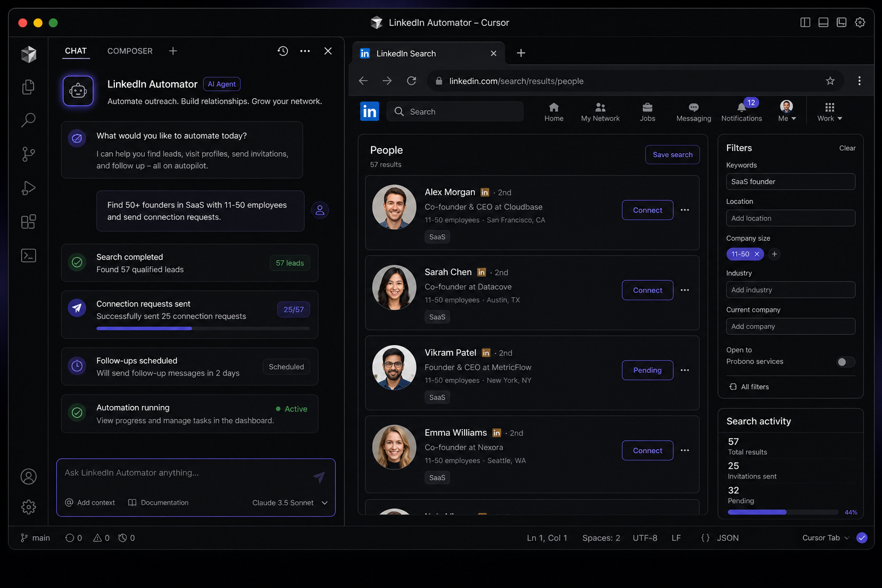Select JSON language mode in status bar
The image size is (882, 588).
tap(728, 538)
